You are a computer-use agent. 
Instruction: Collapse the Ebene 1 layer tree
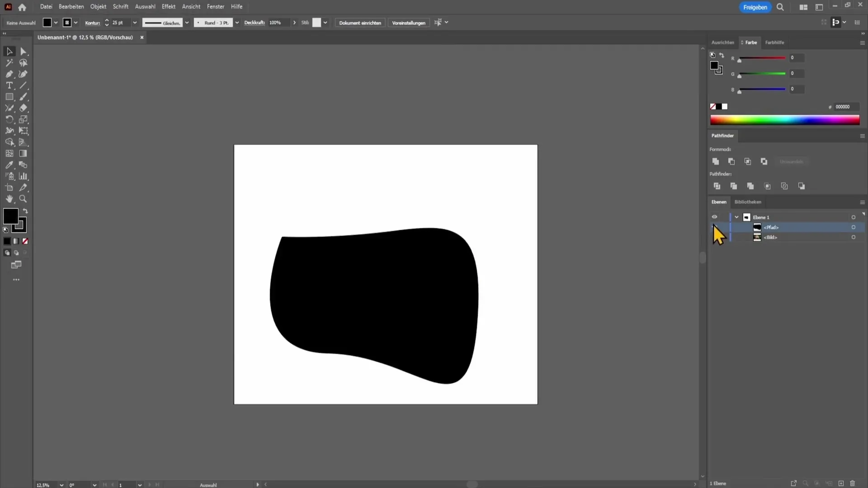coord(736,217)
